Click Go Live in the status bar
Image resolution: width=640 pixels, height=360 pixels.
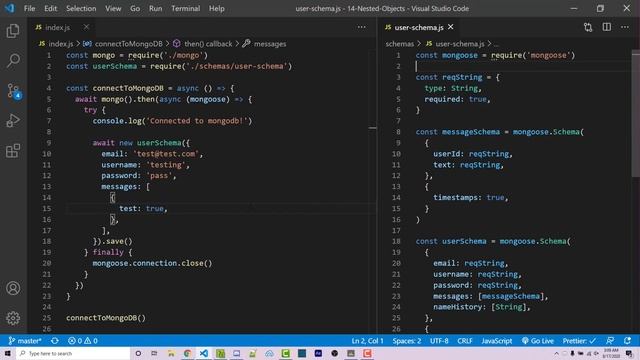(538, 340)
